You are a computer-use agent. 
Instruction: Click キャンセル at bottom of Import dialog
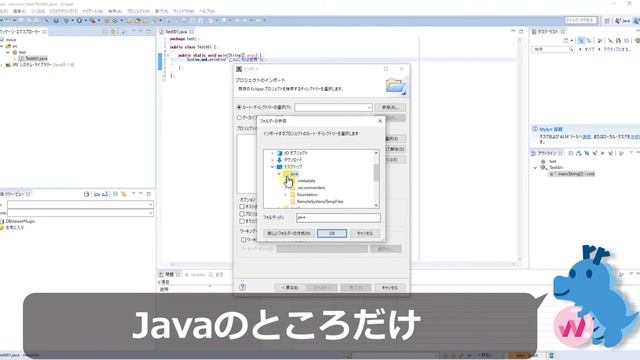coord(390,288)
